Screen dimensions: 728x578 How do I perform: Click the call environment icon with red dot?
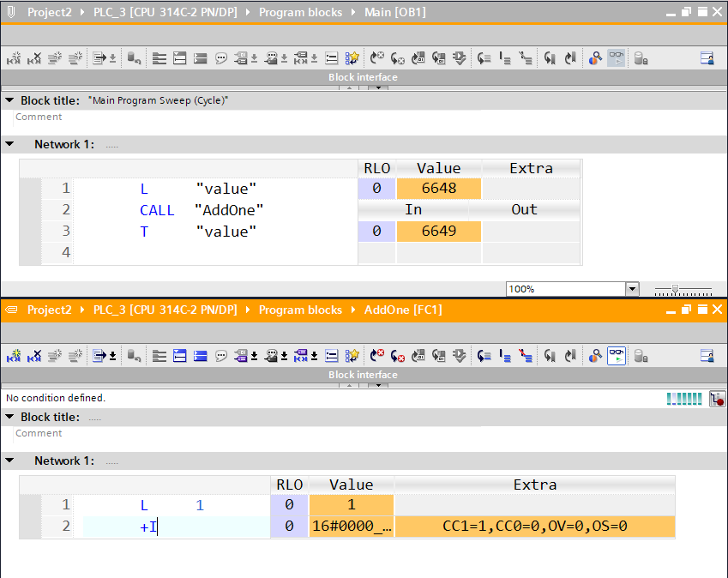click(x=718, y=399)
